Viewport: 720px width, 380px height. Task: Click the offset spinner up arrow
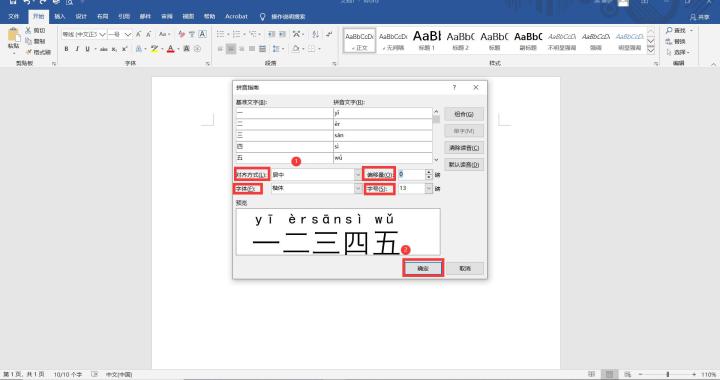coord(429,172)
